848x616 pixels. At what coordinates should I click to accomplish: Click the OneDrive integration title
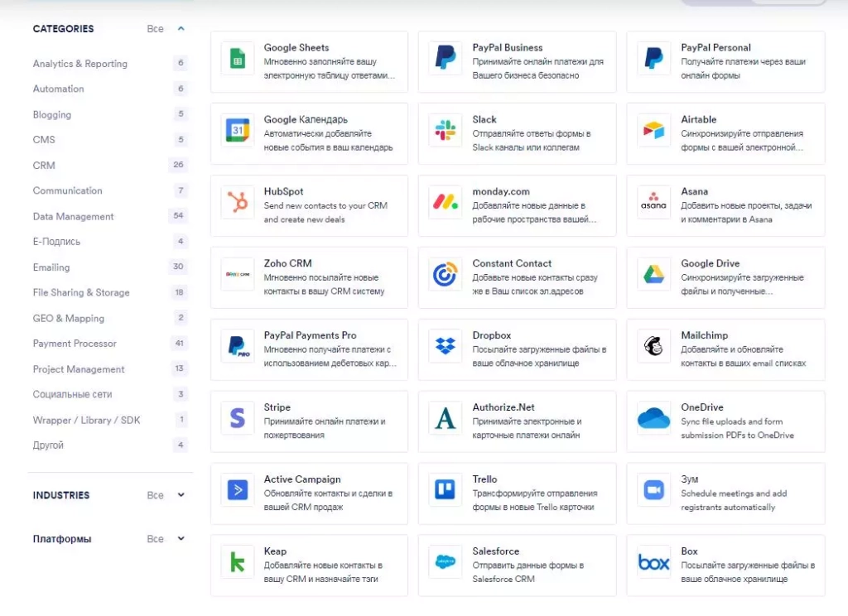click(x=702, y=407)
